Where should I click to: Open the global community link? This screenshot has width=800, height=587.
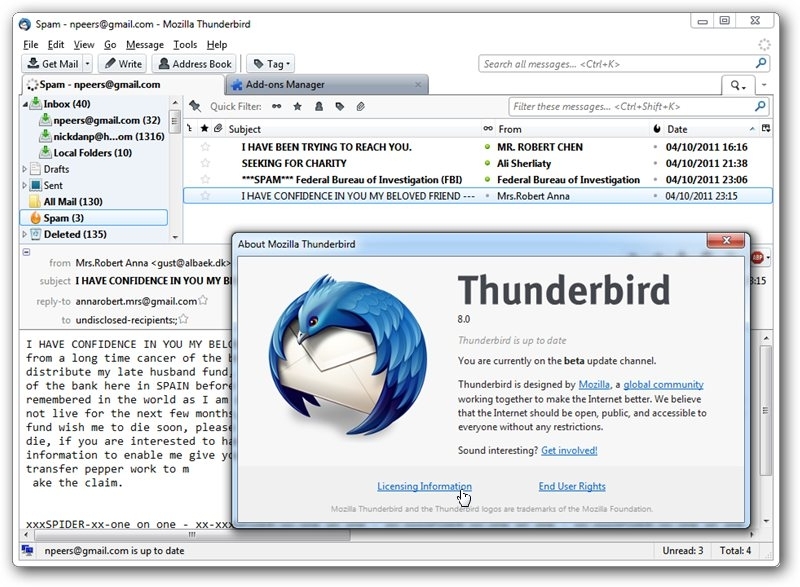663,385
